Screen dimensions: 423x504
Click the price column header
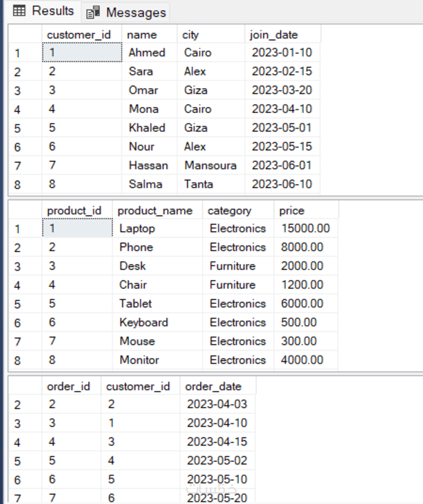[x=292, y=210]
